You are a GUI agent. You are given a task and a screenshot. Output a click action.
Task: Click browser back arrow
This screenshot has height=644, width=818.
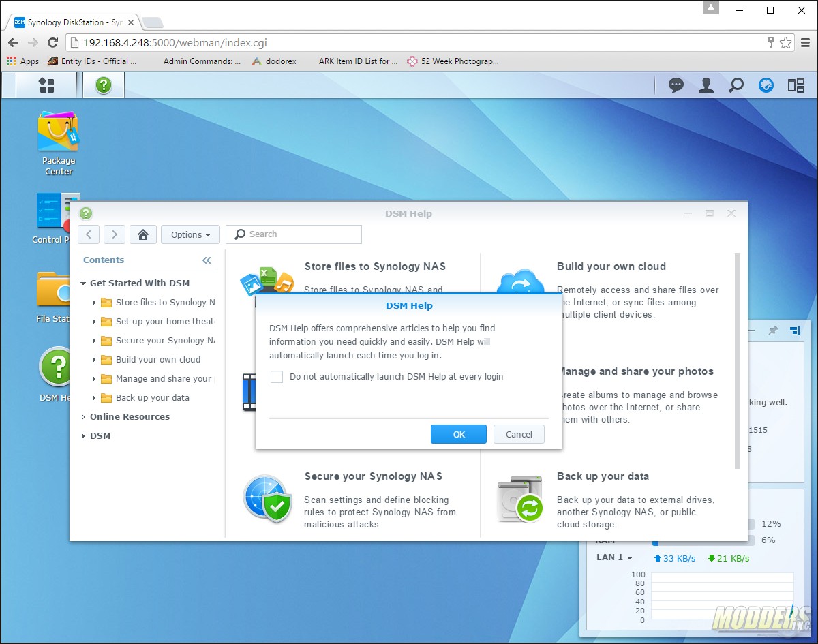[13, 42]
